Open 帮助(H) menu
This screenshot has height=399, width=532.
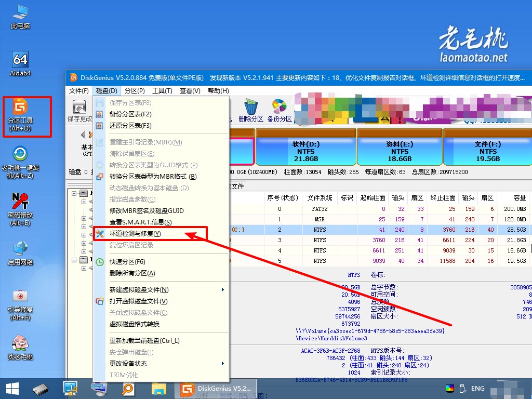tap(218, 91)
